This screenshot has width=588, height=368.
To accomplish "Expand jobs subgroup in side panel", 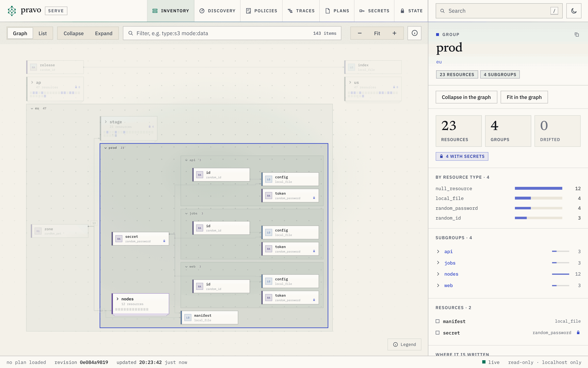I will [x=438, y=263].
